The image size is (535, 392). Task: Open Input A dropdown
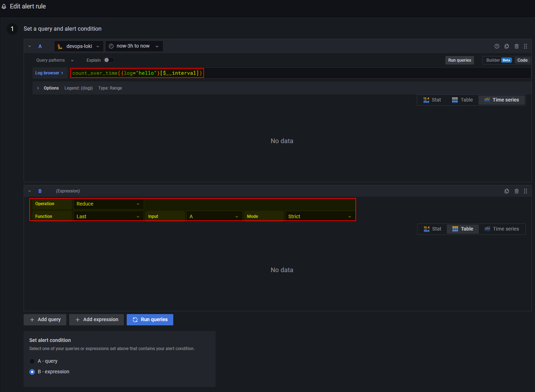[x=214, y=216]
